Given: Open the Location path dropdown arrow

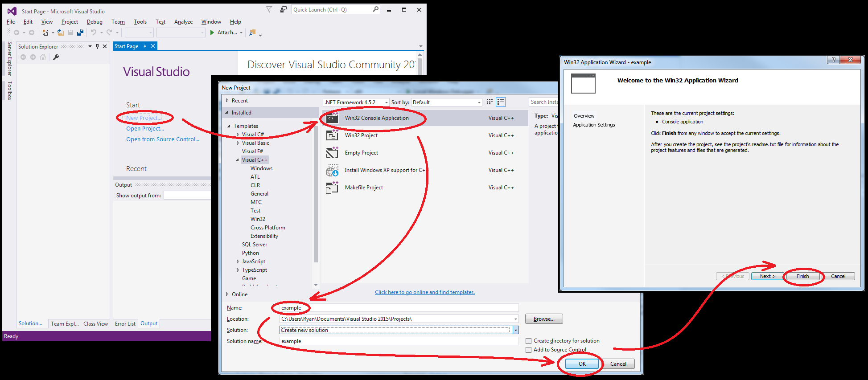Looking at the screenshot, I should coord(516,319).
